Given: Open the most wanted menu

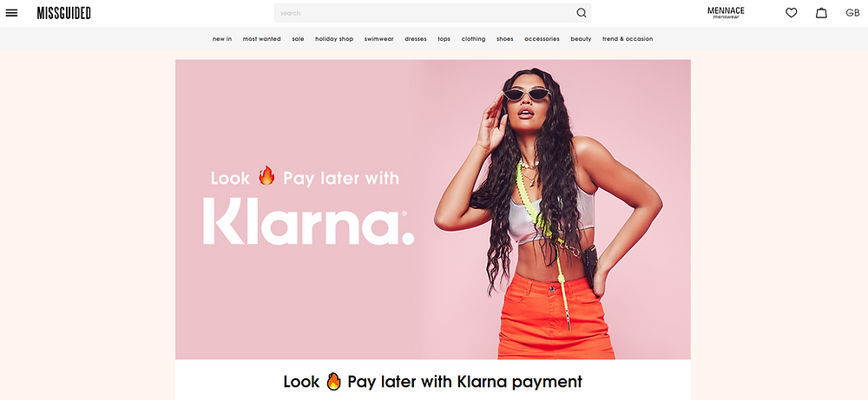Looking at the screenshot, I should click(x=261, y=39).
